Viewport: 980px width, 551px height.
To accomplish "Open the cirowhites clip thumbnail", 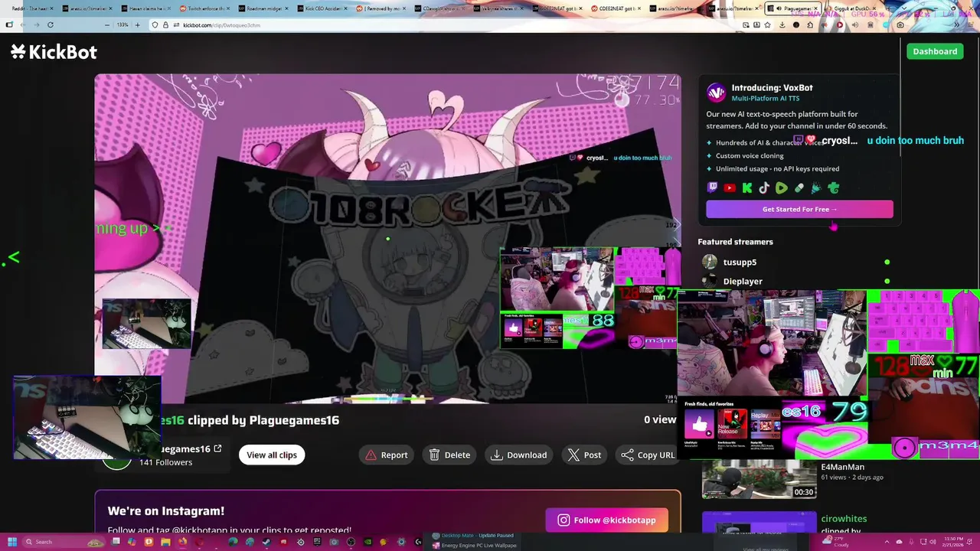I will tap(759, 522).
